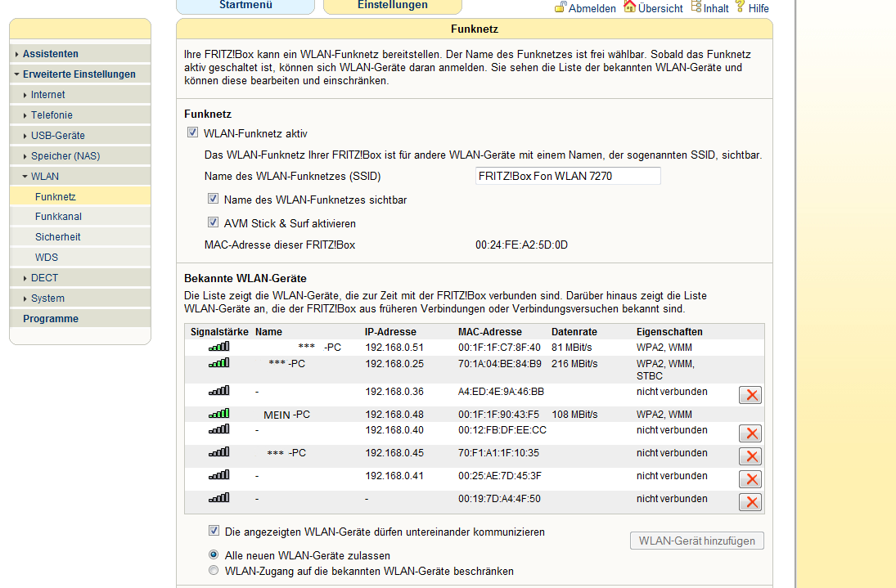Delete device with MAC 00:19:7D:A4:4F:50
Viewport: 896px width, 588px height.
tap(750, 502)
